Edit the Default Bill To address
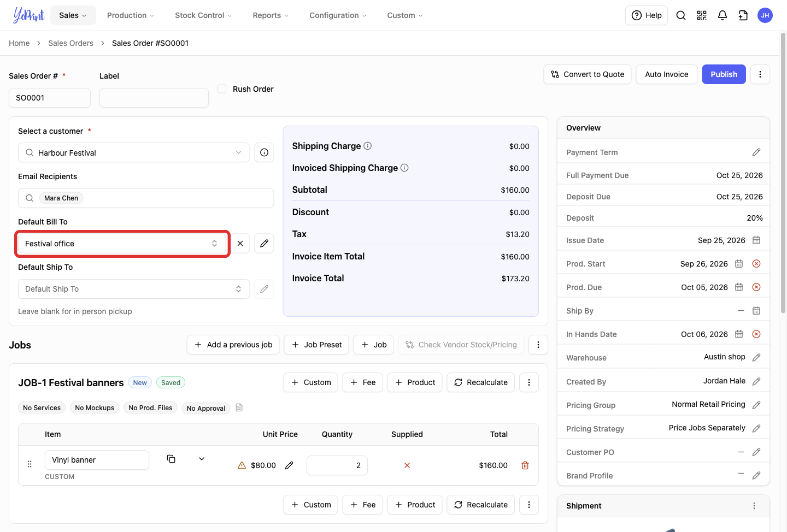Screen dimensions: 787x532 [x=264, y=244]
